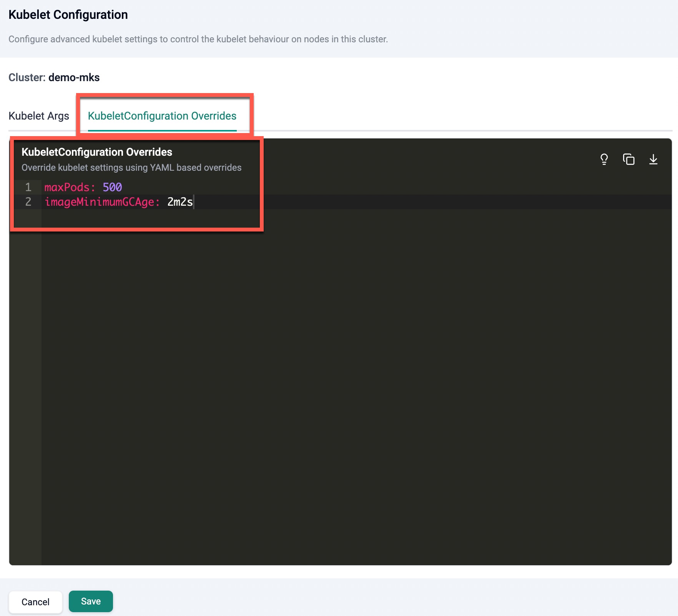Click the 'Override kubelet settings using YAML' subtitle

131,168
